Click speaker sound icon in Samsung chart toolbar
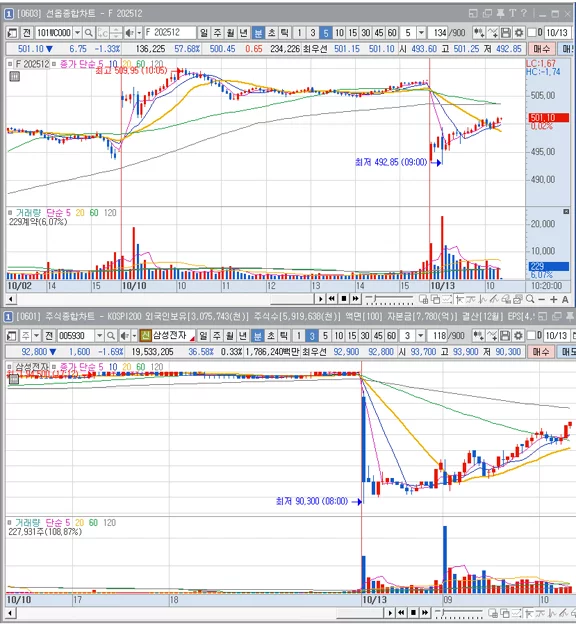This screenshot has width=576, height=626. [x=125, y=336]
